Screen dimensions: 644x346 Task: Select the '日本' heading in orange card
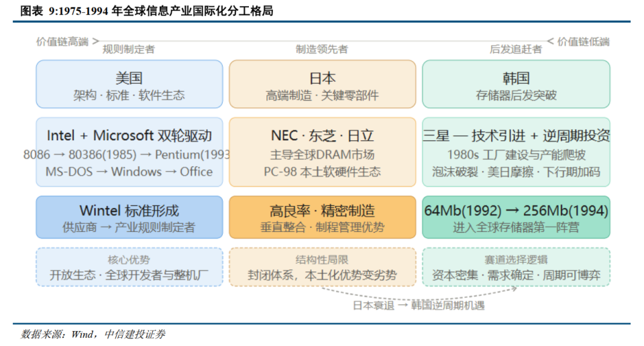[x=323, y=78]
